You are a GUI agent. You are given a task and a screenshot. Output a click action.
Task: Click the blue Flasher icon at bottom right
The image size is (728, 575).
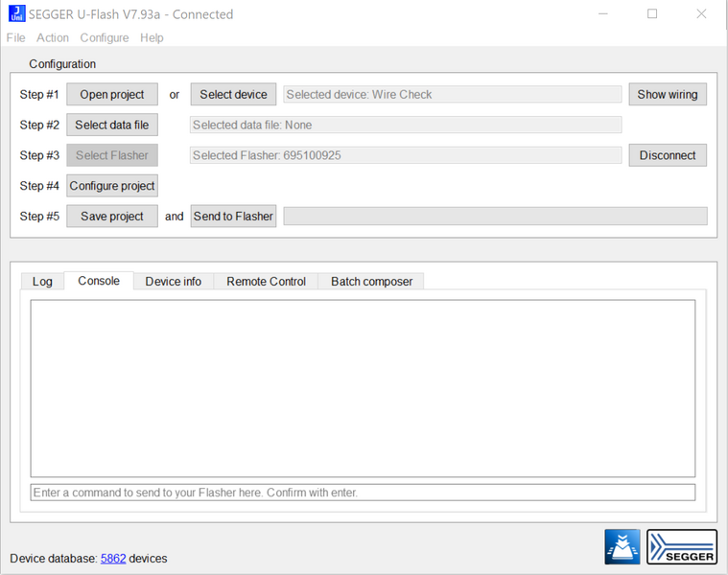(622, 546)
